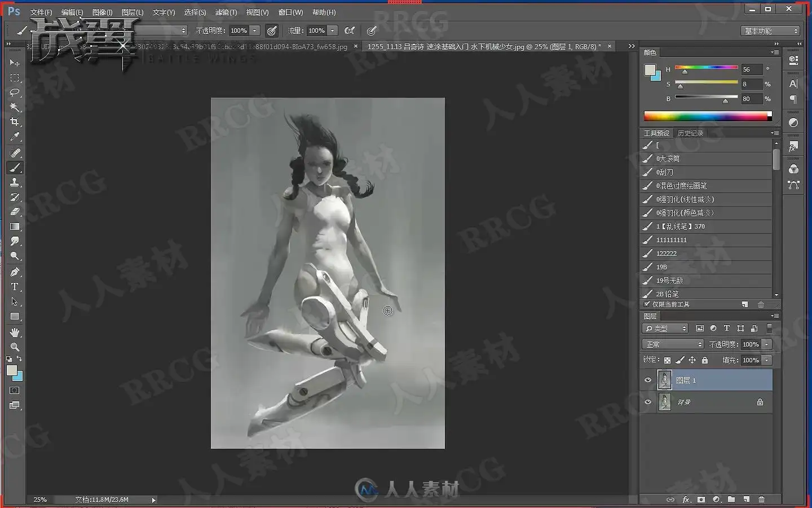Click the foreground color swatch in toolbar
The height and width of the screenshot is (508, 812).
point(12,370)
